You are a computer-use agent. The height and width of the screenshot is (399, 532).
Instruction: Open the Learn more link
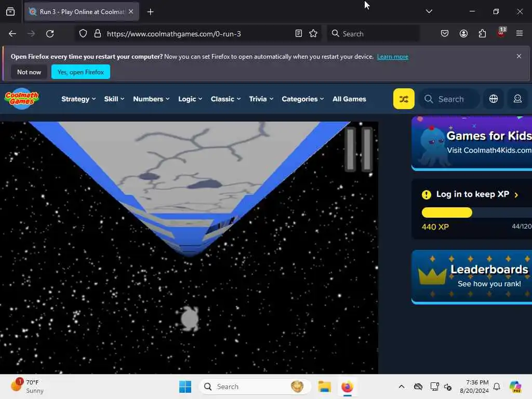[393, 57]
